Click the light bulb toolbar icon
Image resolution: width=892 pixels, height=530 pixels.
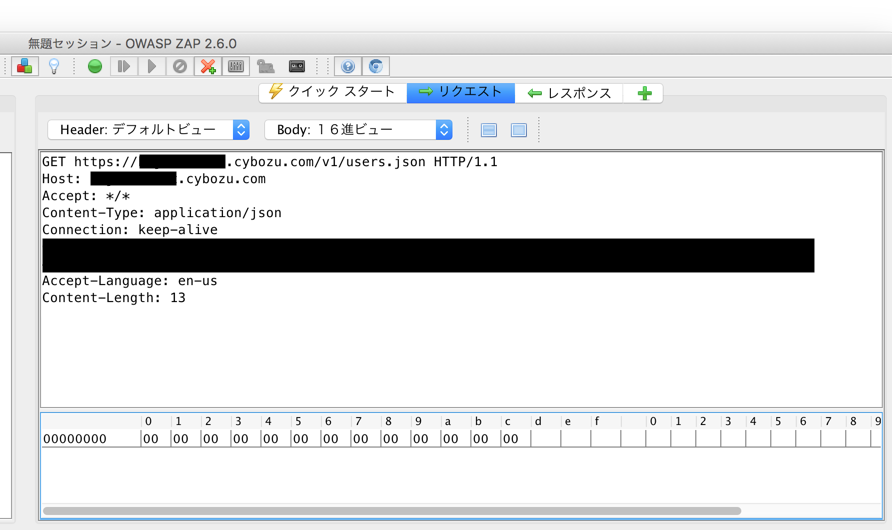[x=54, y=67]
